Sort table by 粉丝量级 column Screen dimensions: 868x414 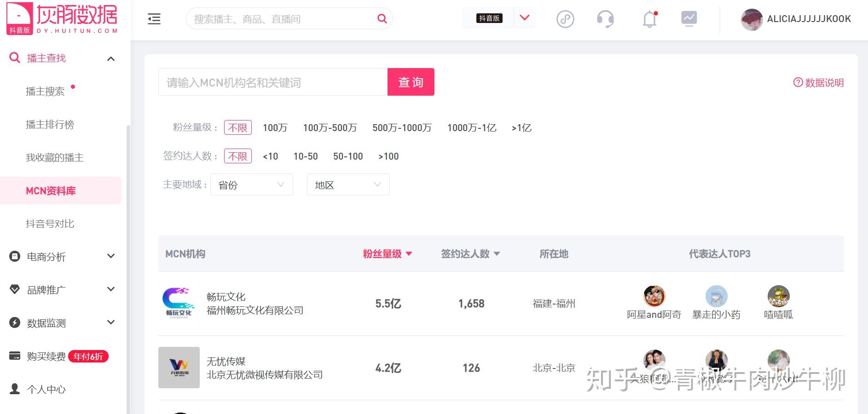point(388,254)
